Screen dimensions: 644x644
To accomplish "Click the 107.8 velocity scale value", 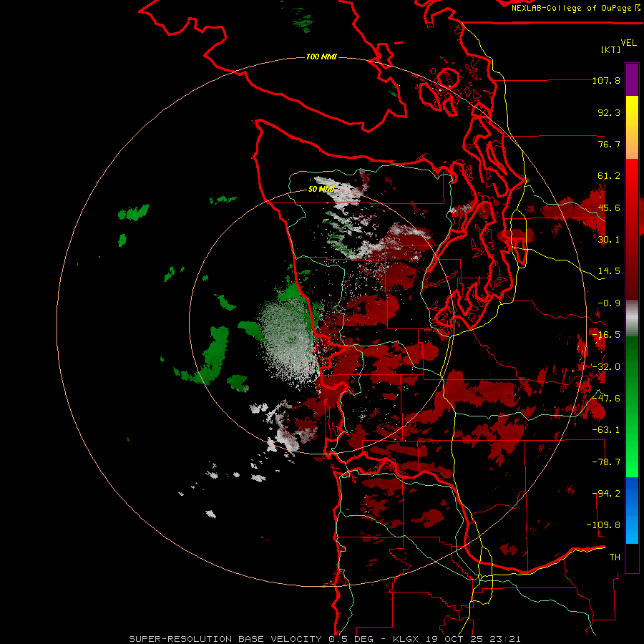I will pyautogui.click(x=606, y=80).
